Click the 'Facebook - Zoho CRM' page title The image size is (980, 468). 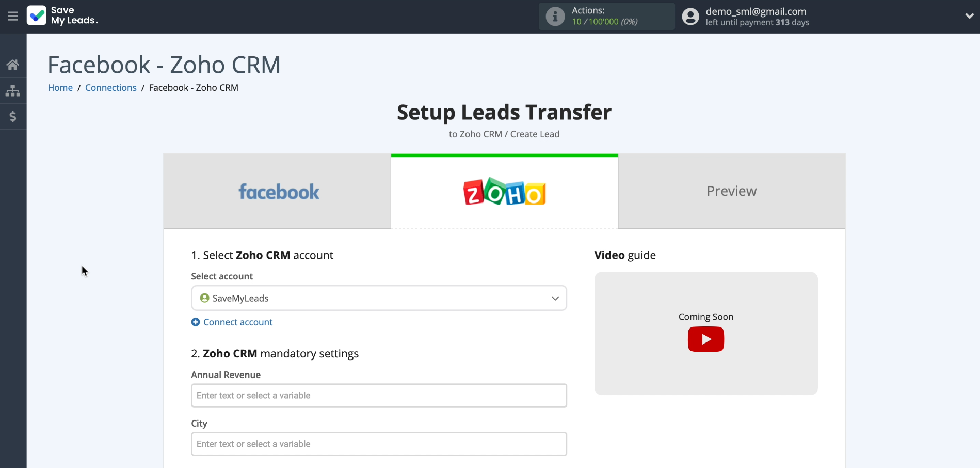[x=164, y=65]
